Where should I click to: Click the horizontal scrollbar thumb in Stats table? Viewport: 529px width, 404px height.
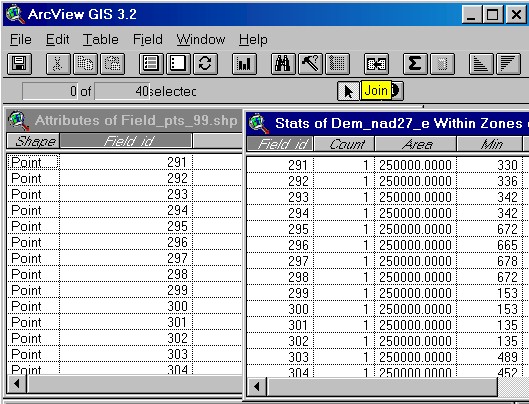(x=382, y=386)
